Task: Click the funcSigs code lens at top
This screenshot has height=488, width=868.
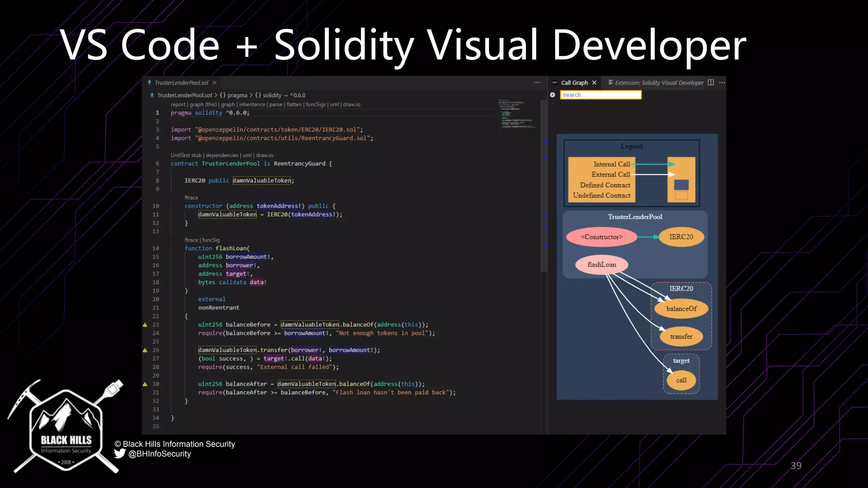Action: 316,104
